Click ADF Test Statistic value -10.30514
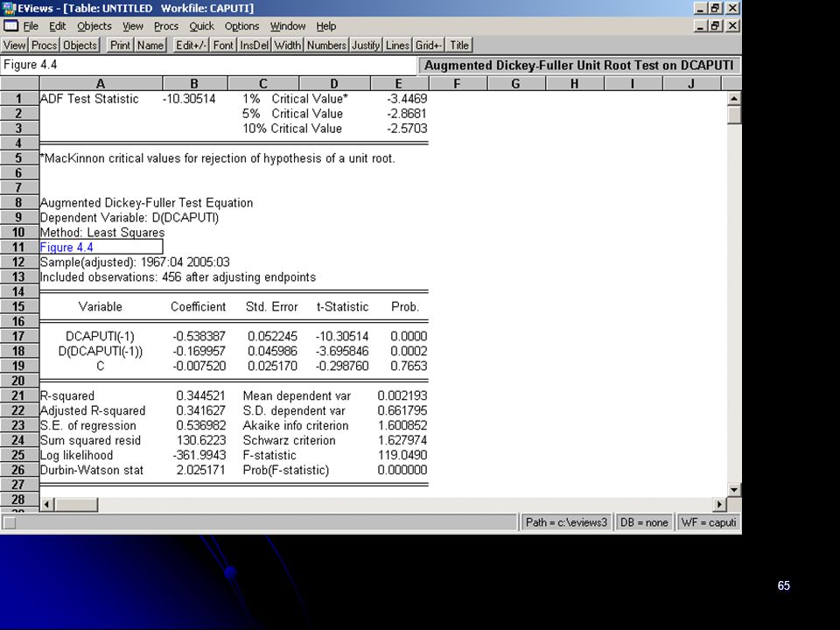 tap(189, 99)
